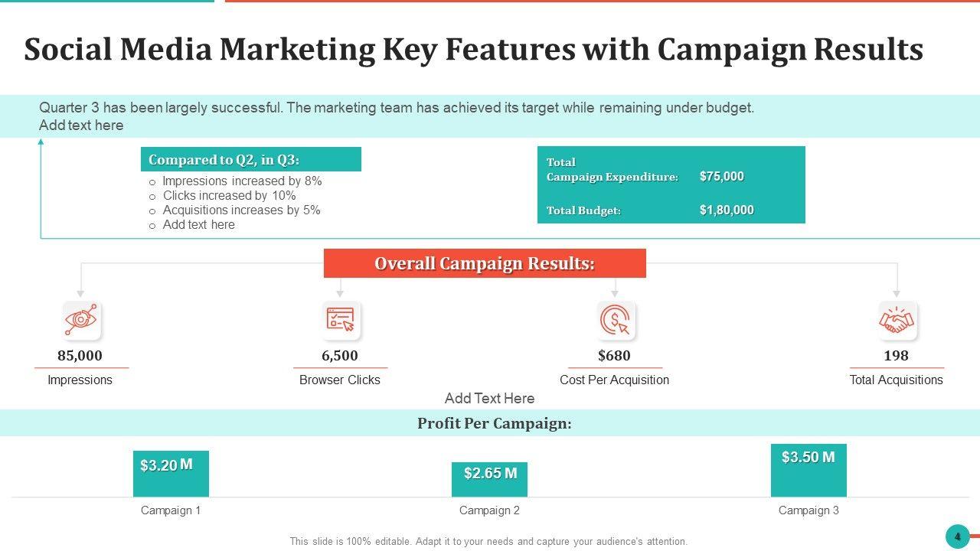
Task: Click the eye Impressions icon
Action: [80, 321]
